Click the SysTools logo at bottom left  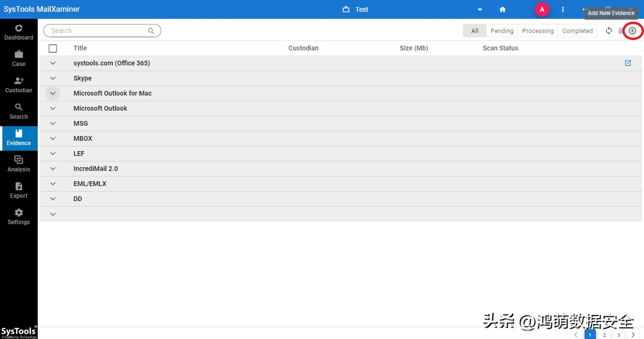click(x=19, y=332)
